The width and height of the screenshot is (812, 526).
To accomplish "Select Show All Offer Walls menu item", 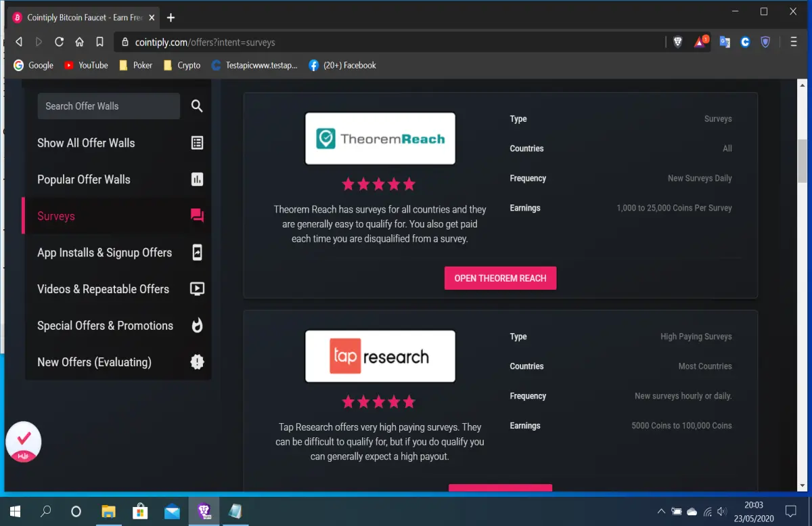I will click(118, 143).
